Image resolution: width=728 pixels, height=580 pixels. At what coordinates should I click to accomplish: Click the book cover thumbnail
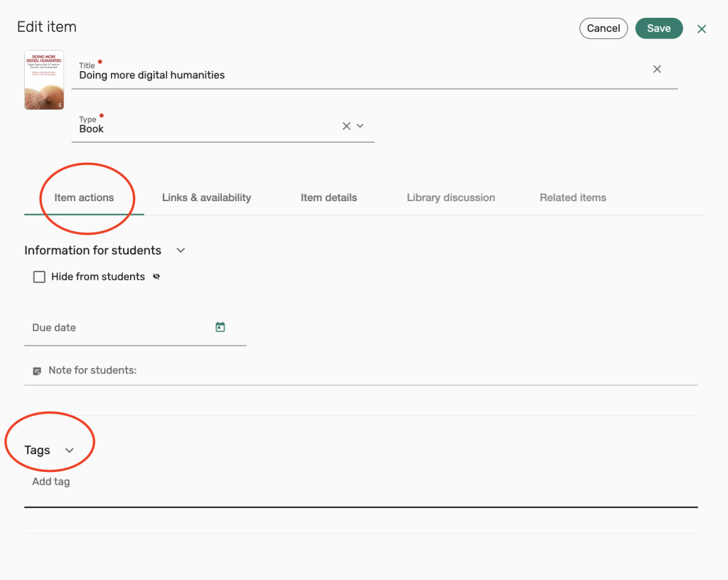(x=44, y=80)
